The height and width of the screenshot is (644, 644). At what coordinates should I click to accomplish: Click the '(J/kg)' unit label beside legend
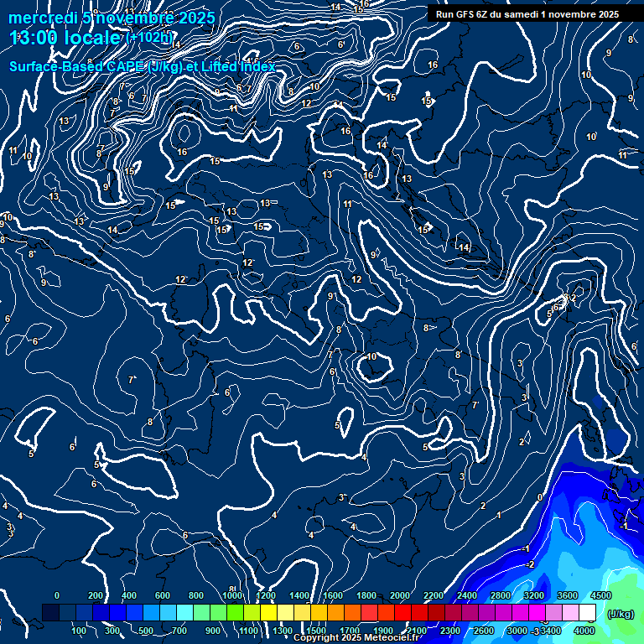click(x=621, y=614)
